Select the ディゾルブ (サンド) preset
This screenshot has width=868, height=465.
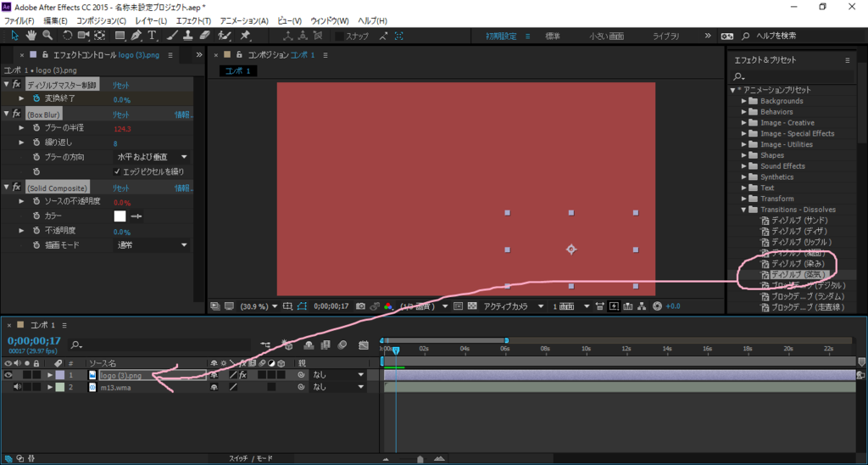(799, 221)
